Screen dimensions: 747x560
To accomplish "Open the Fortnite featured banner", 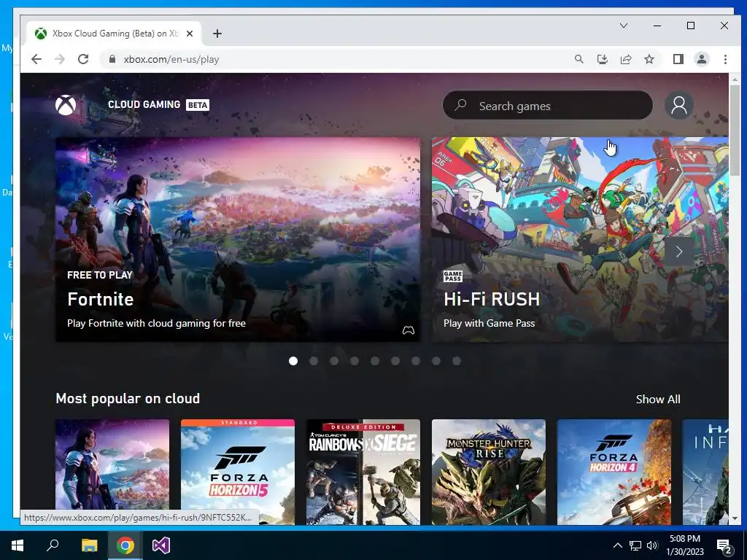I will coord(238,239).
